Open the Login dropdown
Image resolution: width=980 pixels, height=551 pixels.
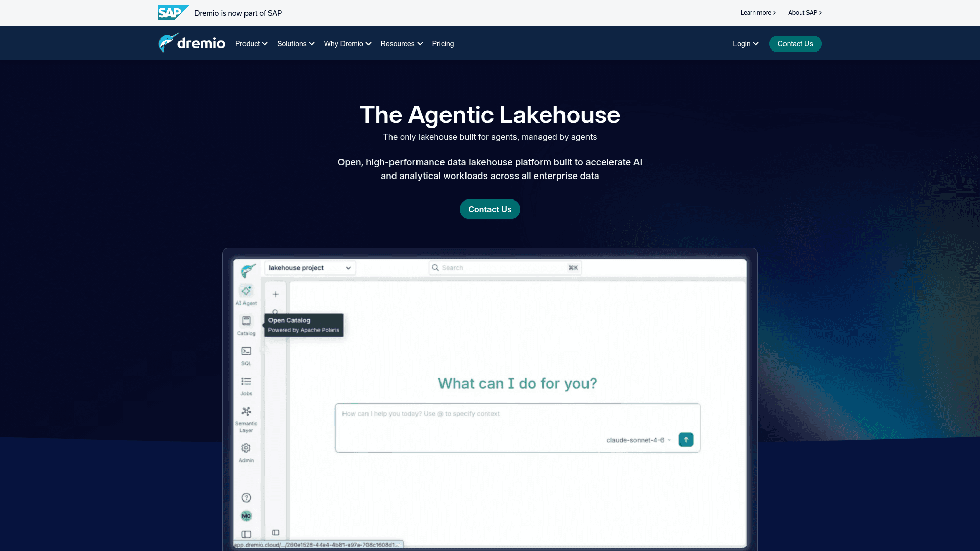pyautogui.click(x=746, y=44)
